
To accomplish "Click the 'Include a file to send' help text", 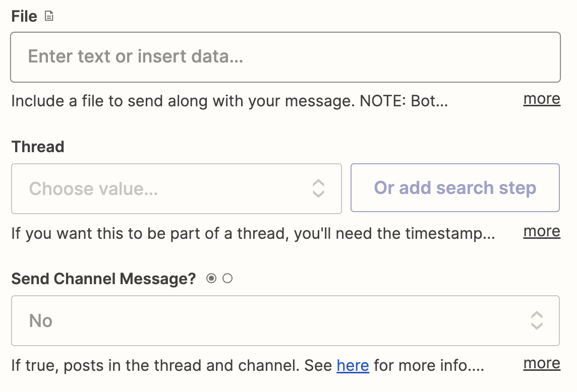I will tap(229, 101).
